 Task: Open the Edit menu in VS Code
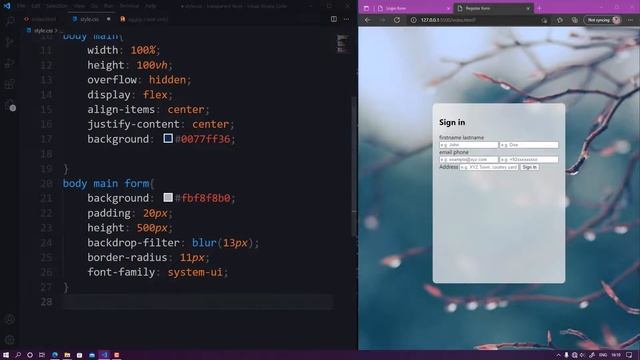(36, 6)
